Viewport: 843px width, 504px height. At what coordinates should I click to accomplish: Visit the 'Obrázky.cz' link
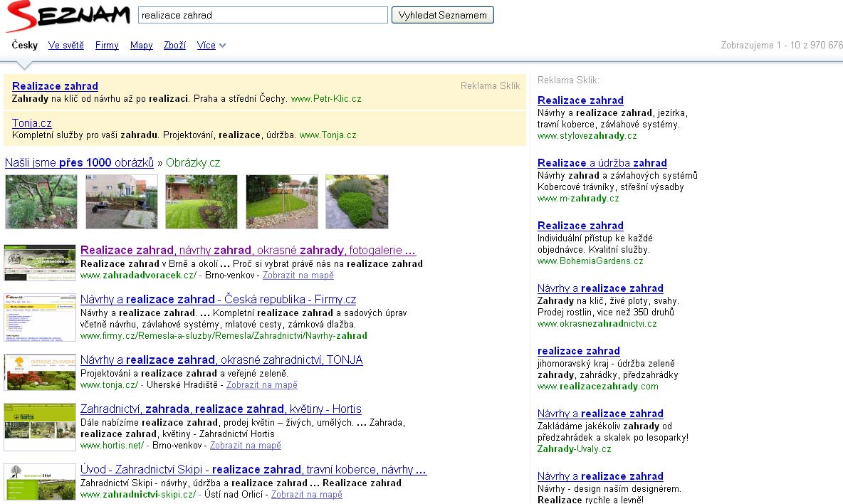pyautogui.click(x=193, y=163)
